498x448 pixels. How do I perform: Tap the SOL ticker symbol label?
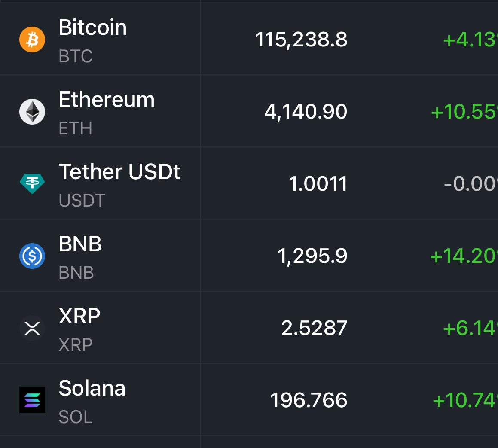pyautogui.click(x=76, y=417)
